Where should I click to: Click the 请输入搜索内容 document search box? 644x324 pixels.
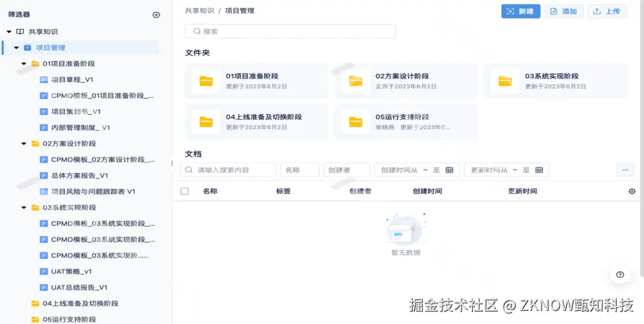(x=228, y=170)
